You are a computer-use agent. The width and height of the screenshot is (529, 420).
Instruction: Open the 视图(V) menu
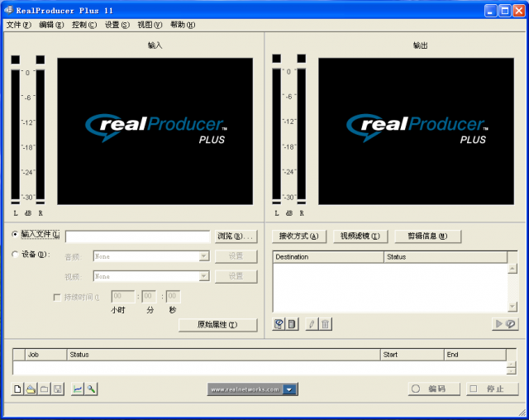[x=150, y=25]
